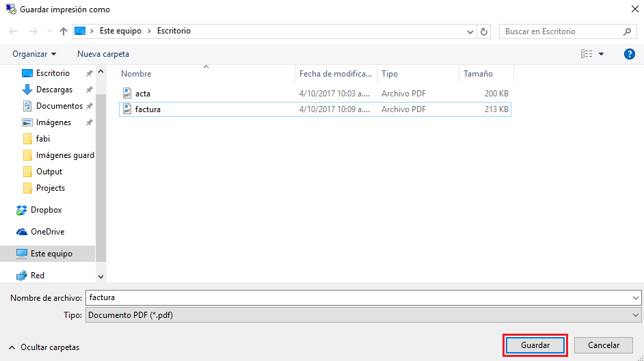Click the navigation pane scroll down arrow
The width and height of the screenshot is (644, 361).
pos(101,276)
